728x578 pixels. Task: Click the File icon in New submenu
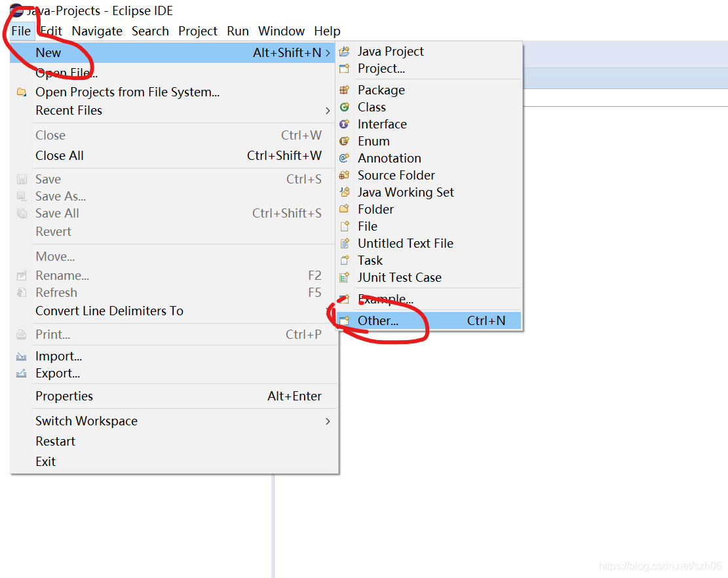click(x=345, y=227)
